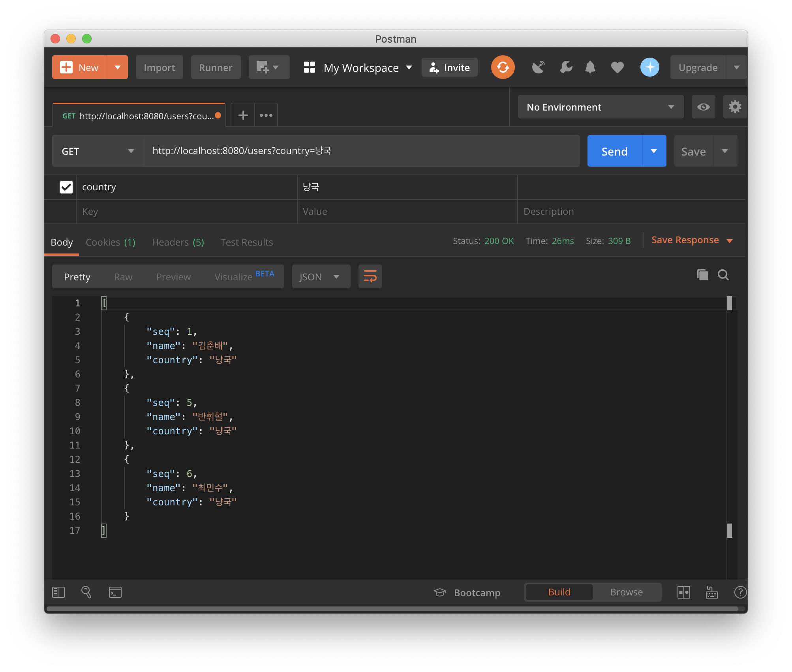Click the environment quick look eye

pyautogui.click(x=703, y=107)
